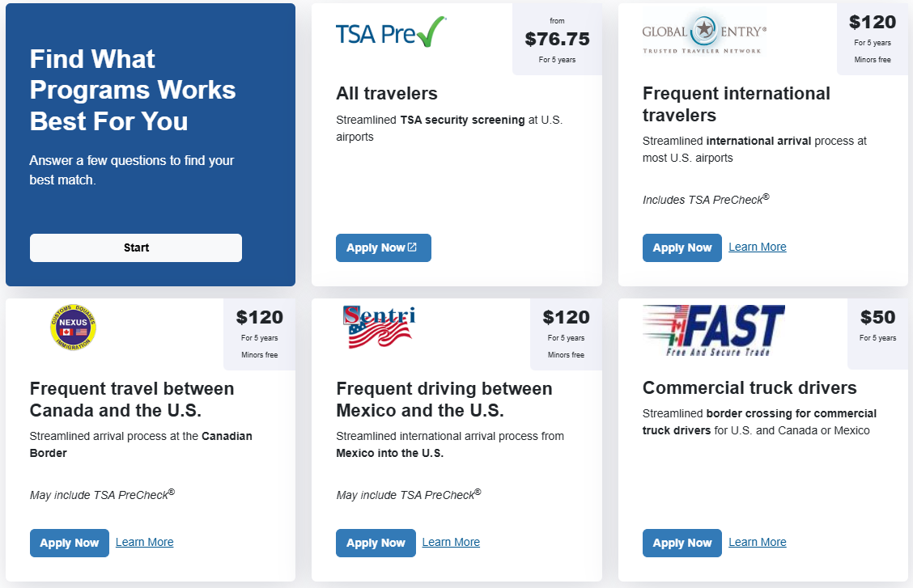This screenshot has height=588, width=913.
Task: Open Learn More for FAST
Action: [x=758, y=542]
